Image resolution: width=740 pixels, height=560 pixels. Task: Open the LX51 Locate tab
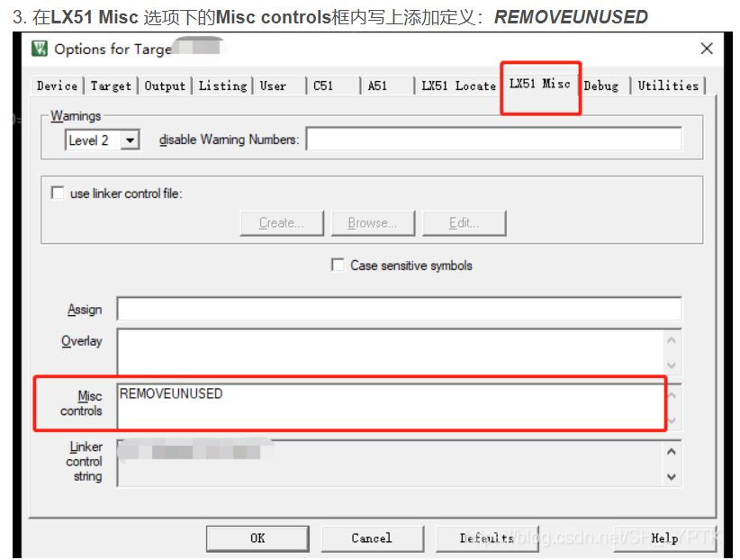[x=458, y=86]
